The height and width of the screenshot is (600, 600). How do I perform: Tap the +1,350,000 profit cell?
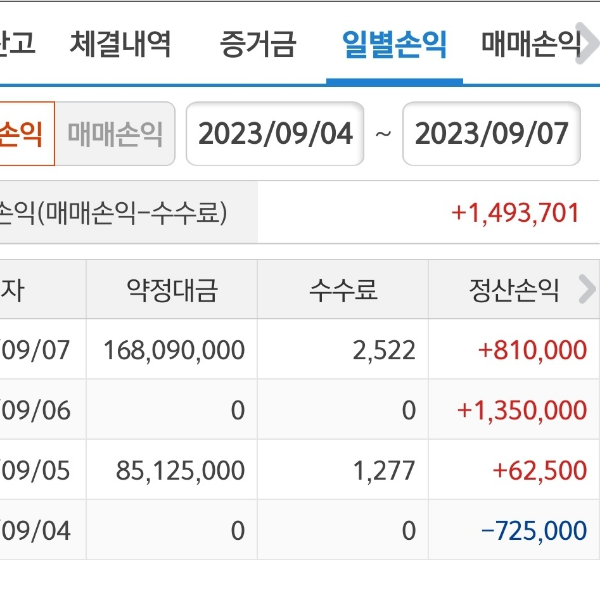[521, 410]
